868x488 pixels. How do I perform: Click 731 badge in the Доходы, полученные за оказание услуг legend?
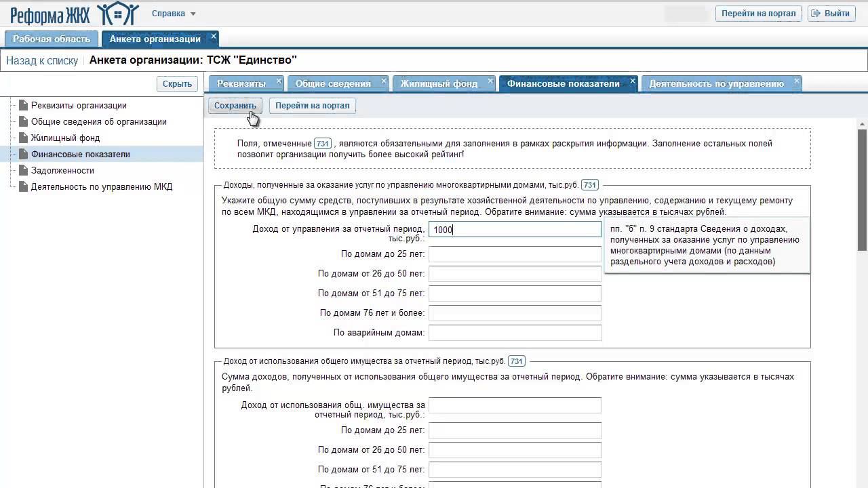[x=590, y=185]
